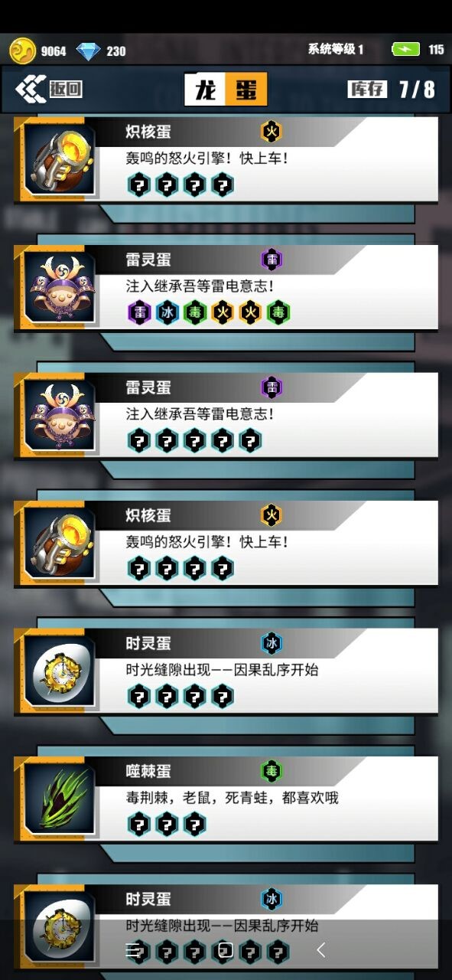Select the 龙 tab
This screenshot has width=452, height=980.
[205, 90]
